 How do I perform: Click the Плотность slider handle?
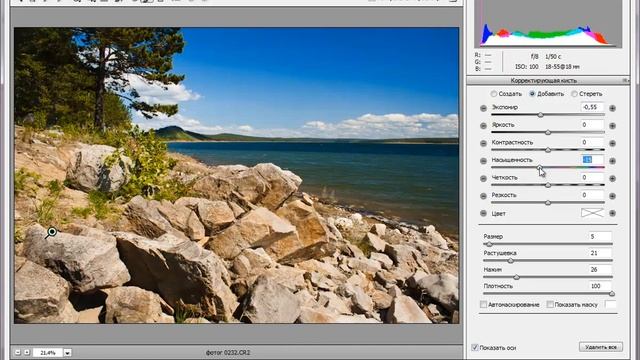pyautogui.click(x=611, y=293)
